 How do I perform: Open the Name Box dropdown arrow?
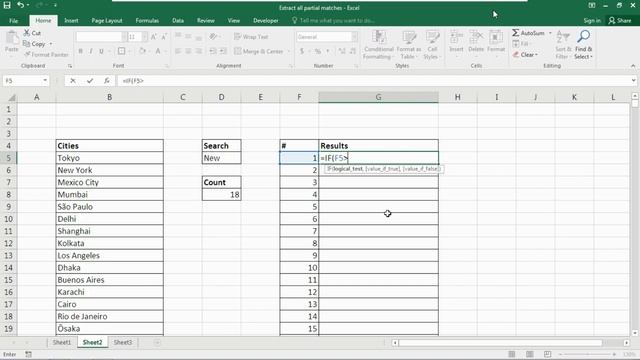tap(45, 80)
